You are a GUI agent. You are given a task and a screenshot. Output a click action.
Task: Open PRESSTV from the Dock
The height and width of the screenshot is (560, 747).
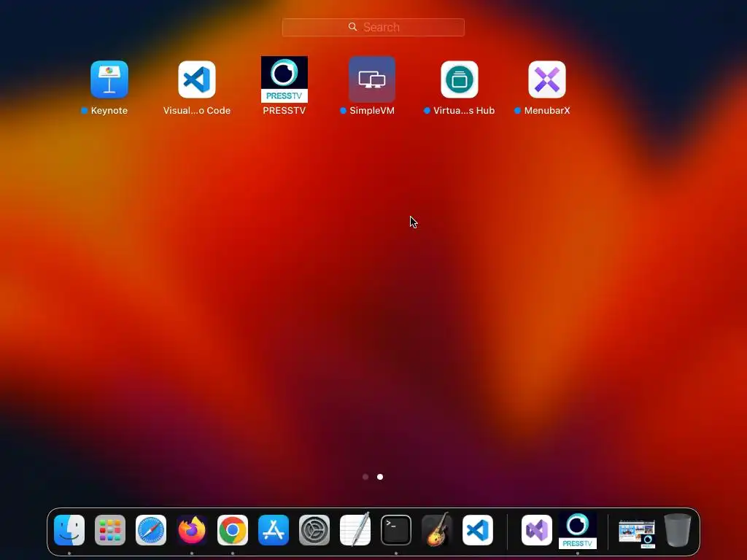tap(578, 531)
